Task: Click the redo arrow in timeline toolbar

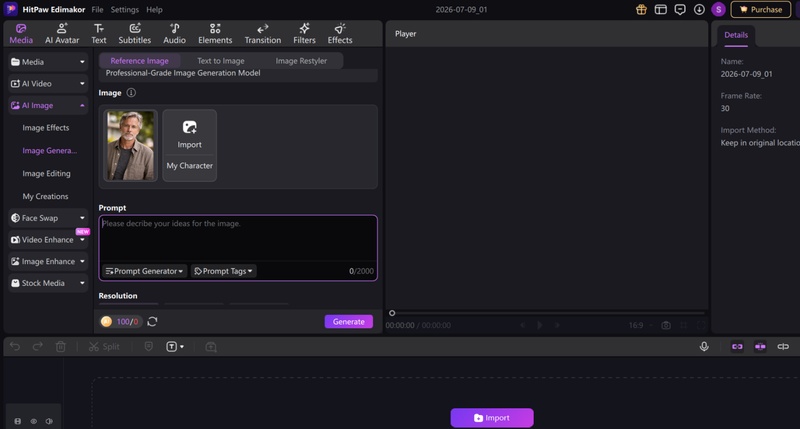Action: 38,347
